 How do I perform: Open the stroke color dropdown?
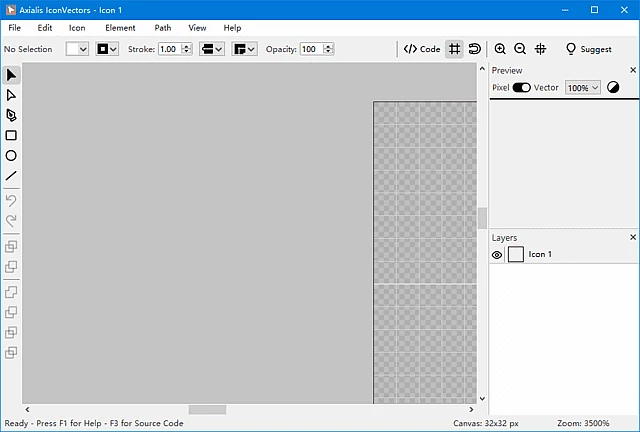point(108,49)
